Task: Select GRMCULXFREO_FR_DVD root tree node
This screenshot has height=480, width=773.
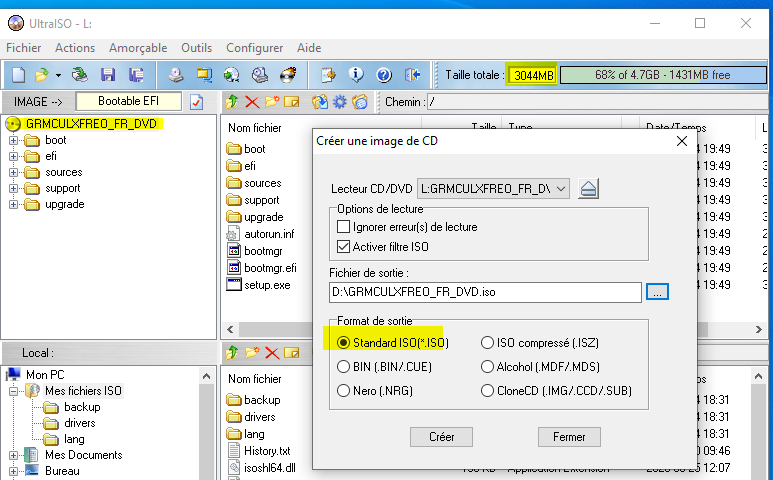Action: (x=91, y=123)
